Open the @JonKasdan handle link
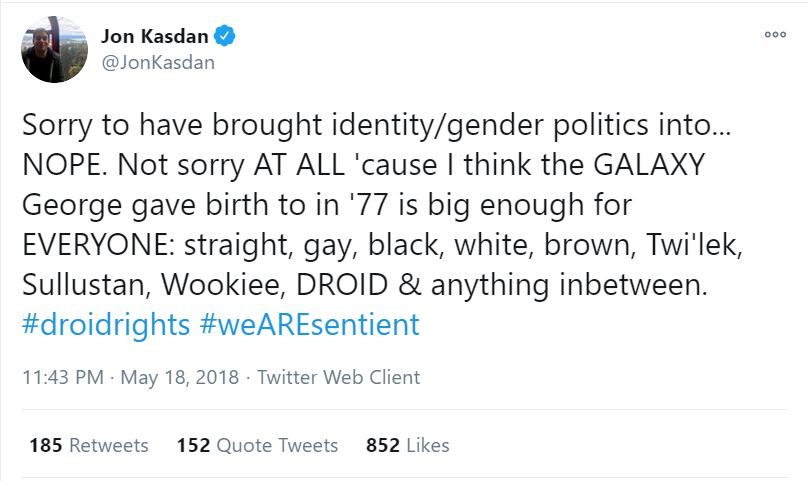This screenshot has height=481, width=808. pyautogui.click(x=158, y=62)
